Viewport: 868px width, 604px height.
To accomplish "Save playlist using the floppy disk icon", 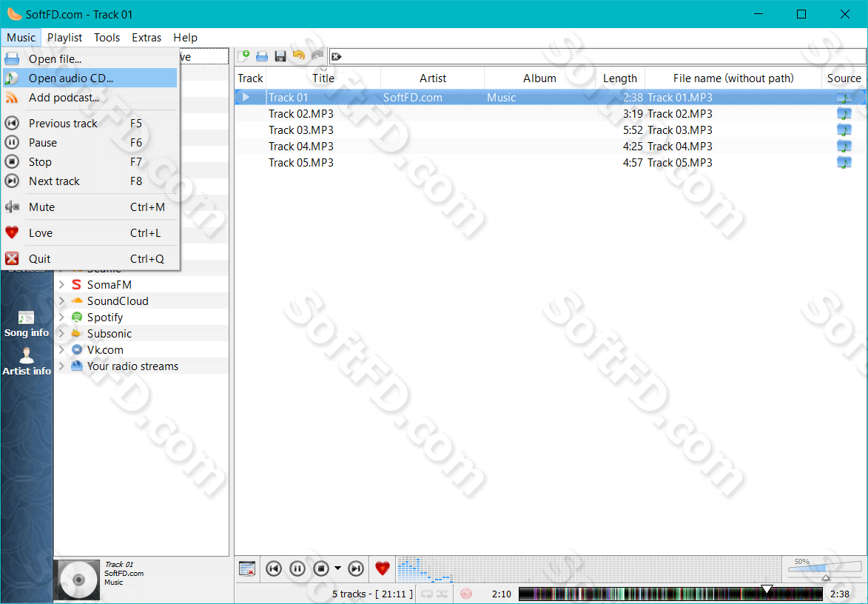I will 280,56.
